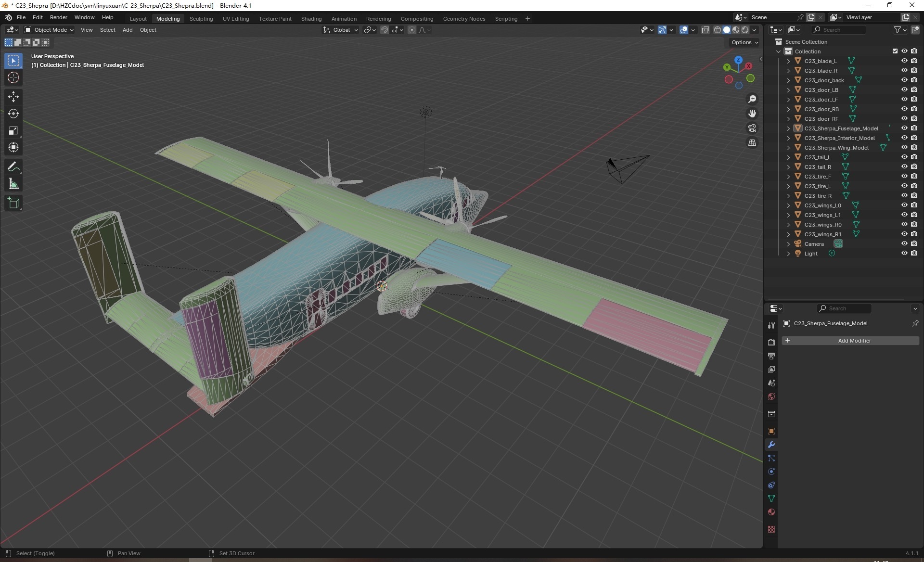Hide C23_blade_L in the outliner
The width and height of the screenshot is (924, 562).
pos(904,61)
